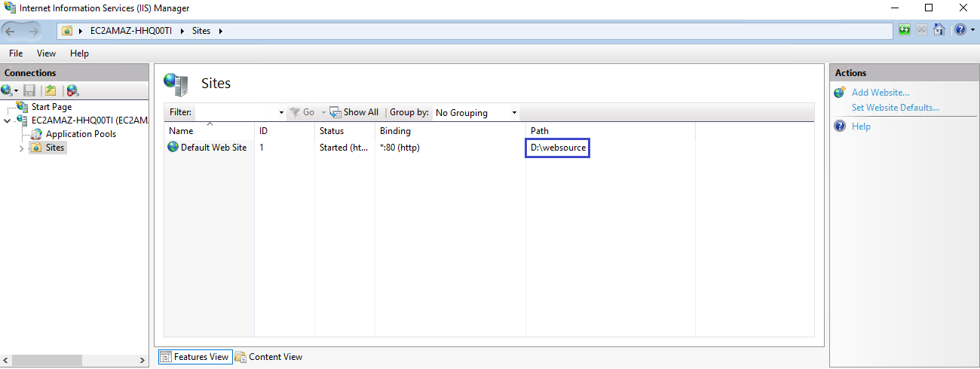Image resolution: width=980 pixels, height=369 pixels.
Task: Click the Application Pools icon
Action: coord(36,134)
